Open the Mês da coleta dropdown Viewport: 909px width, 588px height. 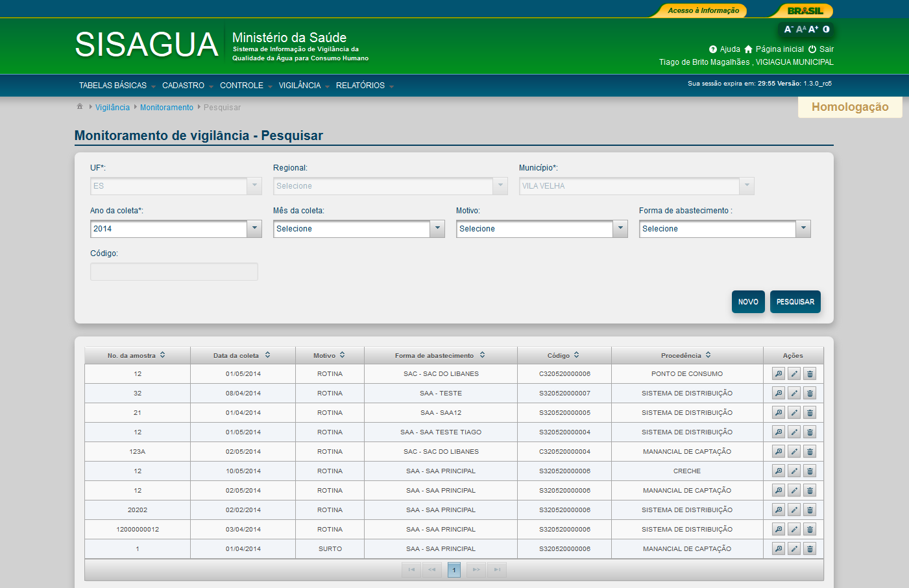[437, 229]
